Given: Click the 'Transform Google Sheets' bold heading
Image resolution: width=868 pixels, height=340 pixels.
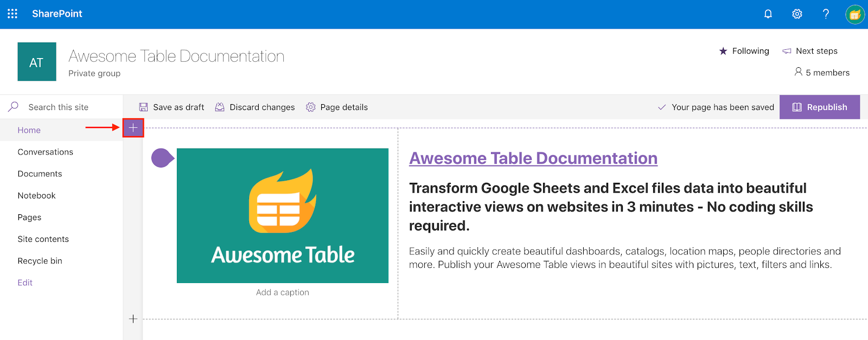Looking at the screenshot, I should pos(611,207).
